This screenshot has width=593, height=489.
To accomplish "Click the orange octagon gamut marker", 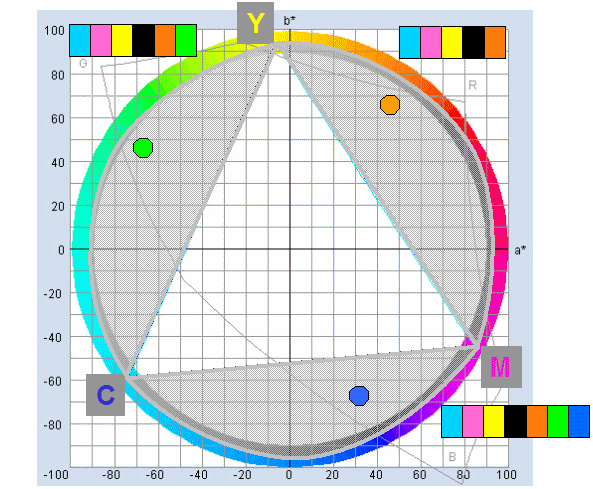I will point(390,105).
